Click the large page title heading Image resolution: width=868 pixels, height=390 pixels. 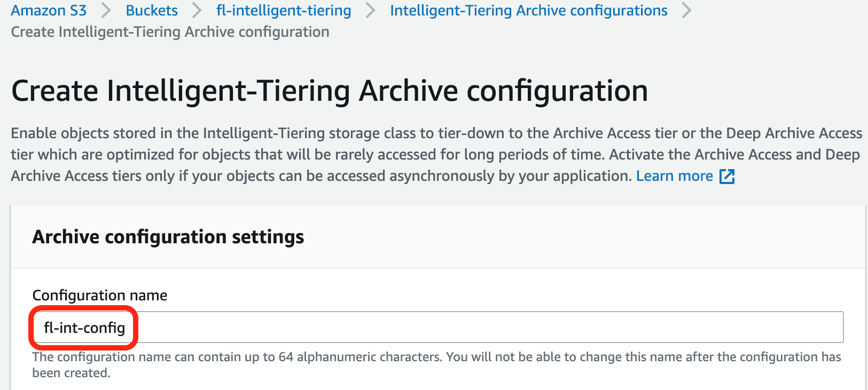point(329,91)
